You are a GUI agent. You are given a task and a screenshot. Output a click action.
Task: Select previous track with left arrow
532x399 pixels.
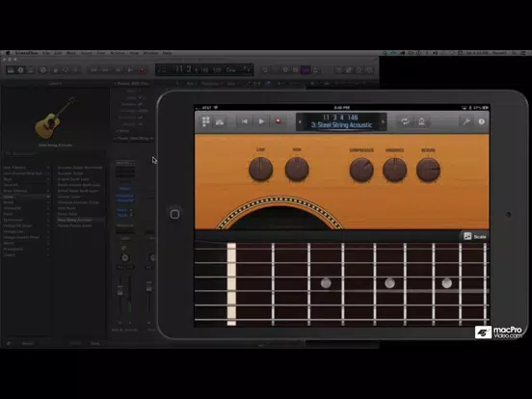pyautogui.click(x=300, y=121)
